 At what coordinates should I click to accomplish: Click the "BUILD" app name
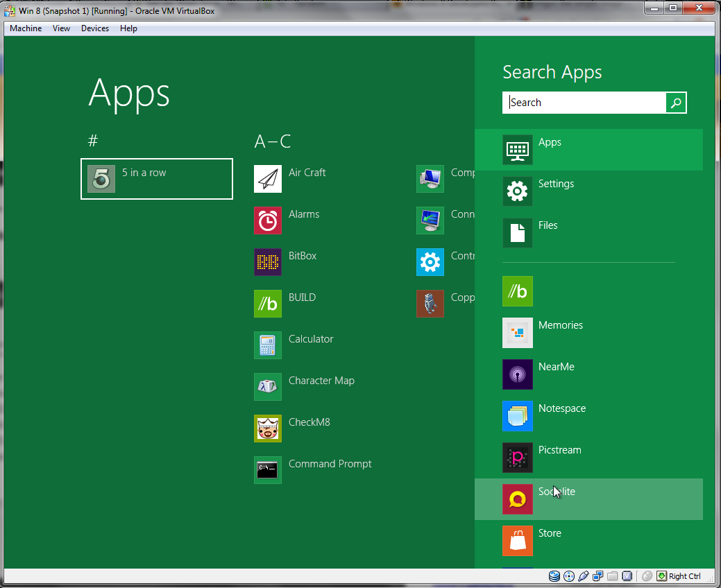click(x=302, y=297)
